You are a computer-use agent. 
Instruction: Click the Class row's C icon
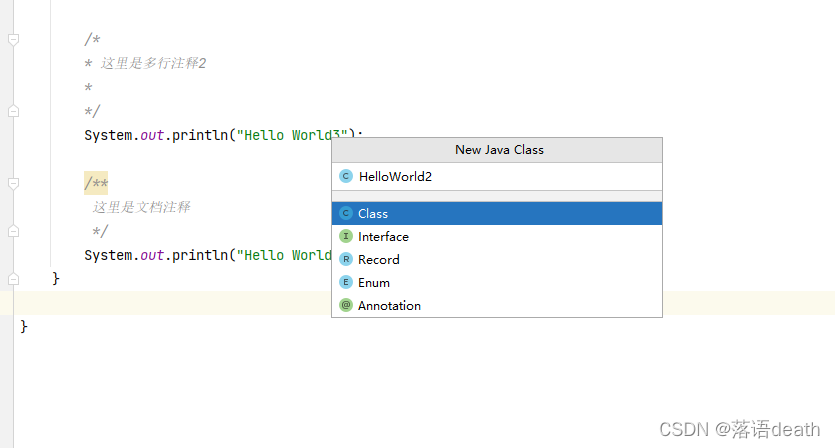346,213
